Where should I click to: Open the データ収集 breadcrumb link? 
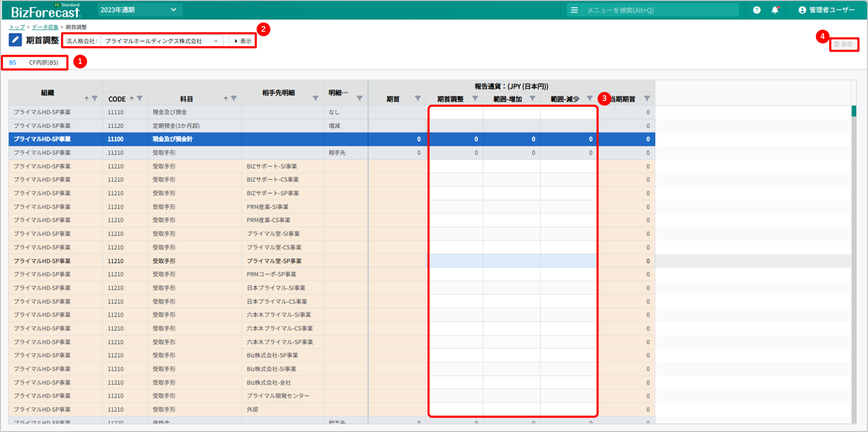click(45, 27)
